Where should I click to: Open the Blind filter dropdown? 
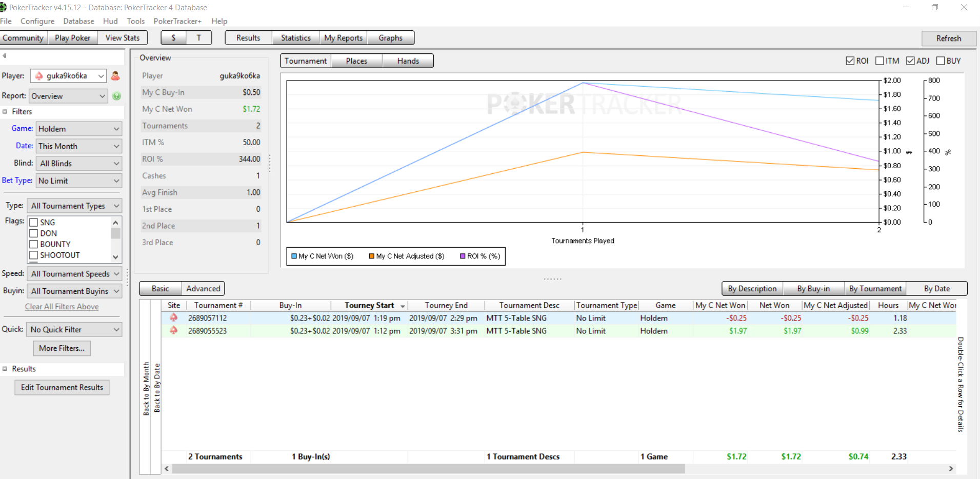tap(79, 164)
